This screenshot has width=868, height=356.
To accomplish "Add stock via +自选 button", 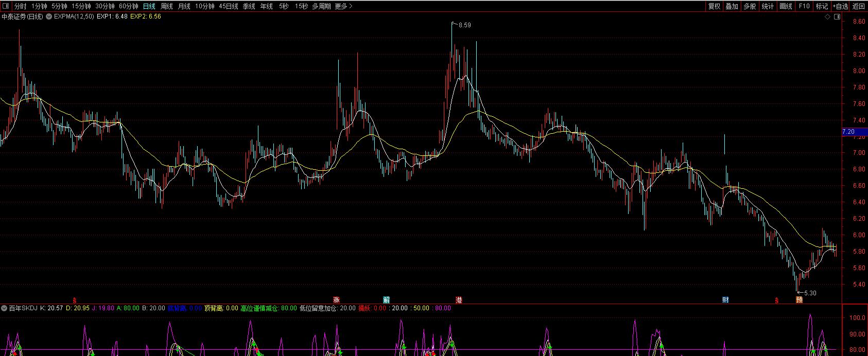I will click(x=840, y=6).
